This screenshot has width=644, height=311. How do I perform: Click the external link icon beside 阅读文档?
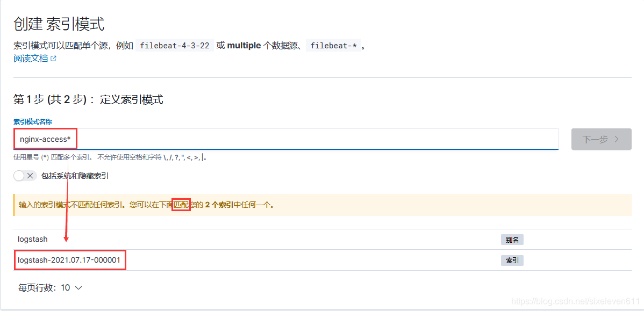point(53,59)
